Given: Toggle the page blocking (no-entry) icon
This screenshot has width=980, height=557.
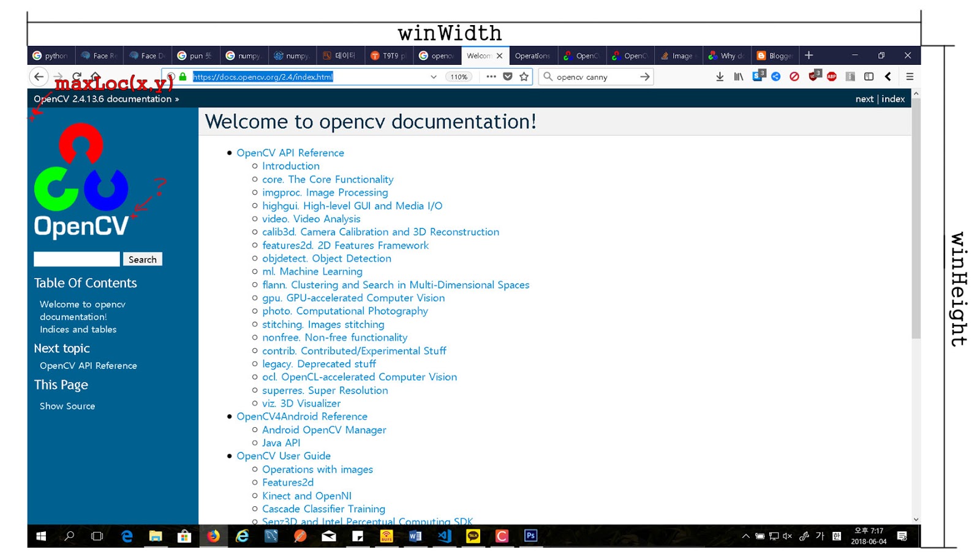Looking at the screenshot, I should coord(794,77).
